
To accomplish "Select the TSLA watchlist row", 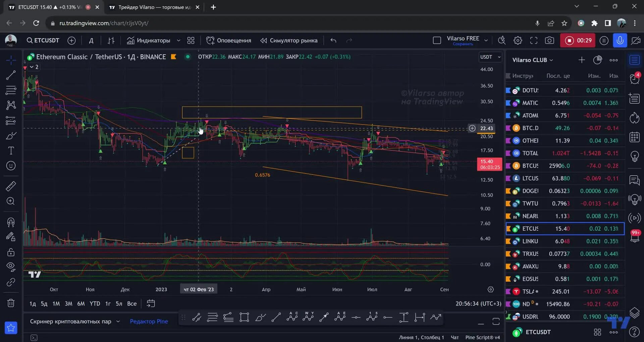I will 565,291.
